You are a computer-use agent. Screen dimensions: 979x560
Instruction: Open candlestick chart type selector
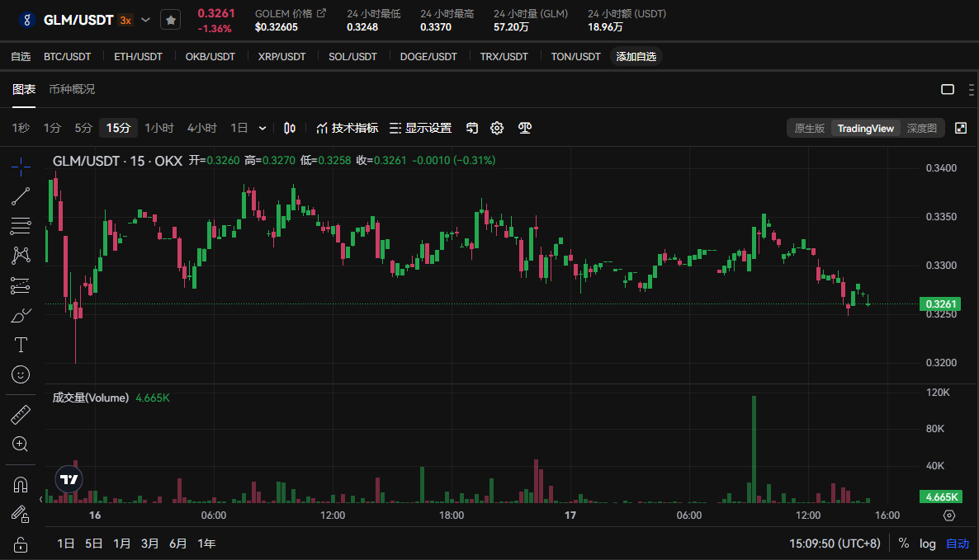(289, 128)
